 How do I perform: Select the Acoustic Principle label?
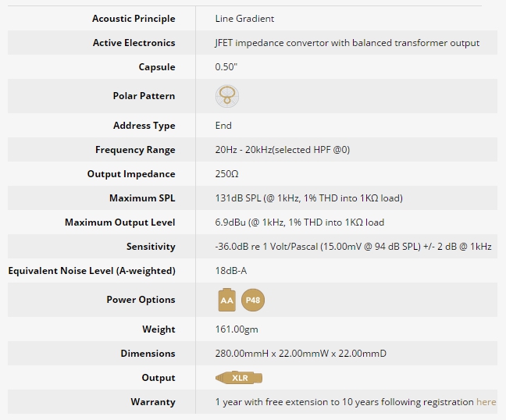134,19
